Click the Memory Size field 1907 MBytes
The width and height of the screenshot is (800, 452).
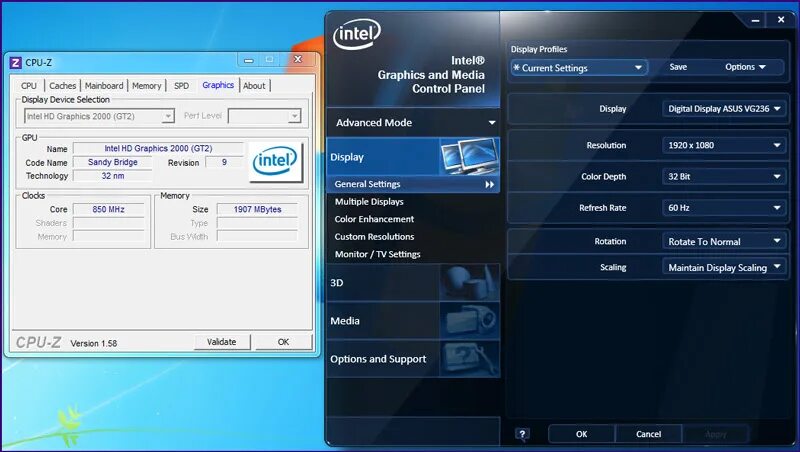257,209
